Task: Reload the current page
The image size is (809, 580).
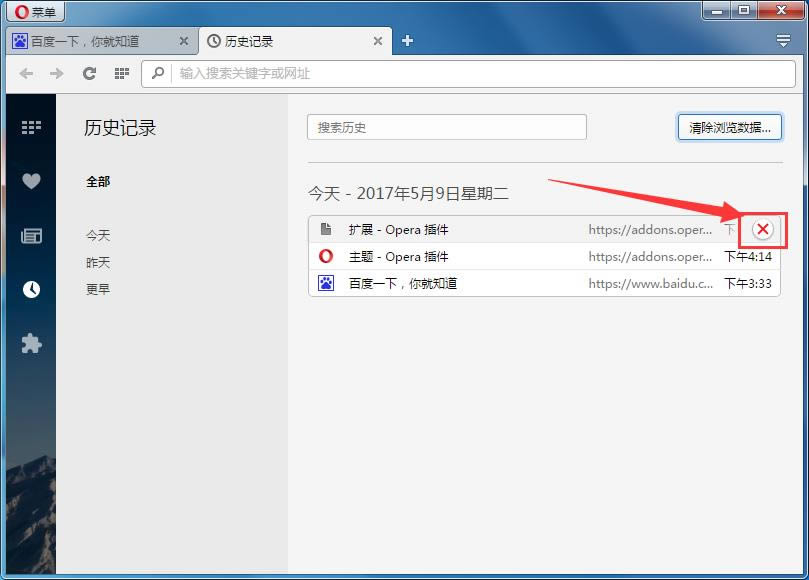Action: coord(89,73)
